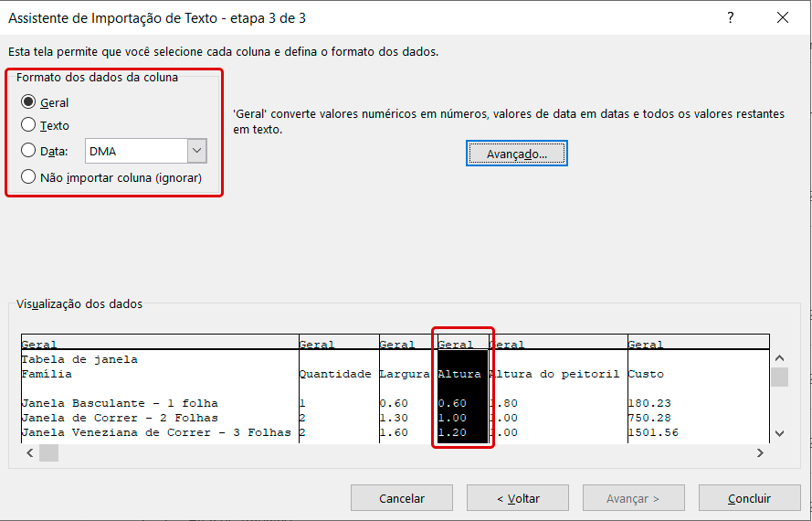Select the highlighted Altura preview column
812x521 pixels.
coord(462,374)
